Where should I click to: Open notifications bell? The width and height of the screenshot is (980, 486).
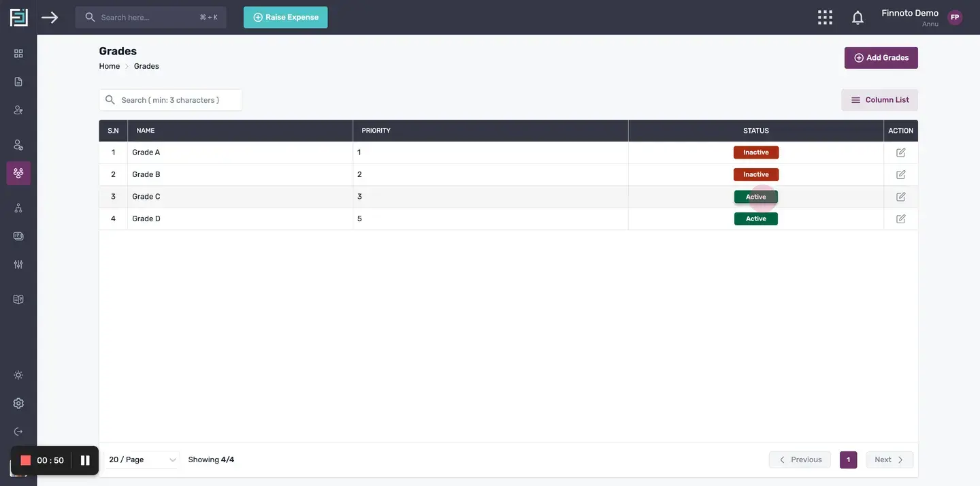pos(857,18)
